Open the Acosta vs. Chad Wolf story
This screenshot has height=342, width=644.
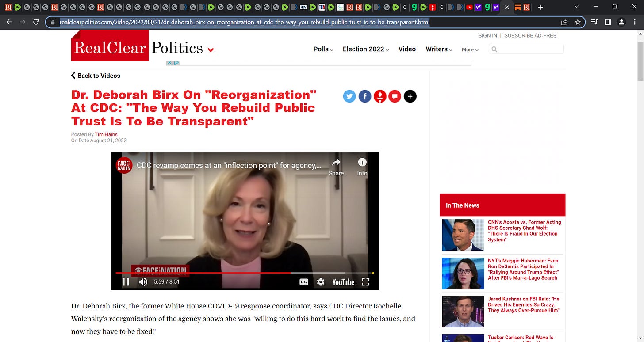(525, 231)
